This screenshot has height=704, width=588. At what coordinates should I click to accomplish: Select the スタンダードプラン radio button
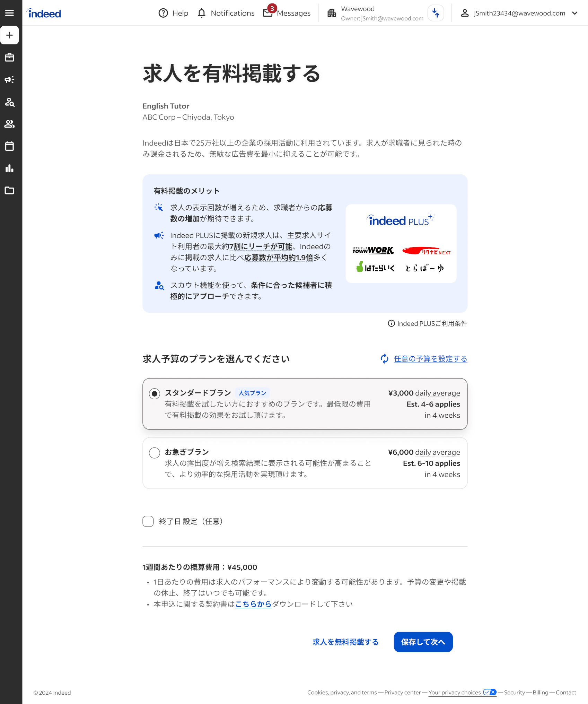tap(154, 393)
